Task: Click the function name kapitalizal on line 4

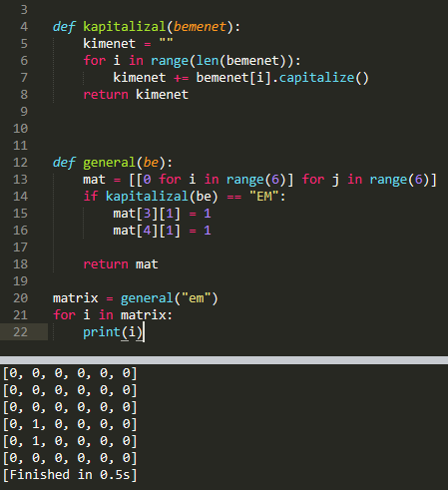Action: (x=125, y=27)
